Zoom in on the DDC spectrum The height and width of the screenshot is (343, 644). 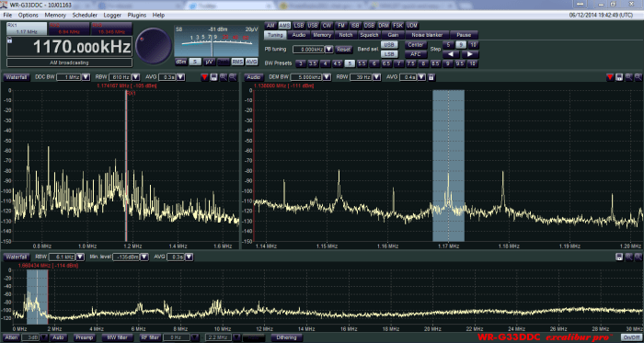224,77
